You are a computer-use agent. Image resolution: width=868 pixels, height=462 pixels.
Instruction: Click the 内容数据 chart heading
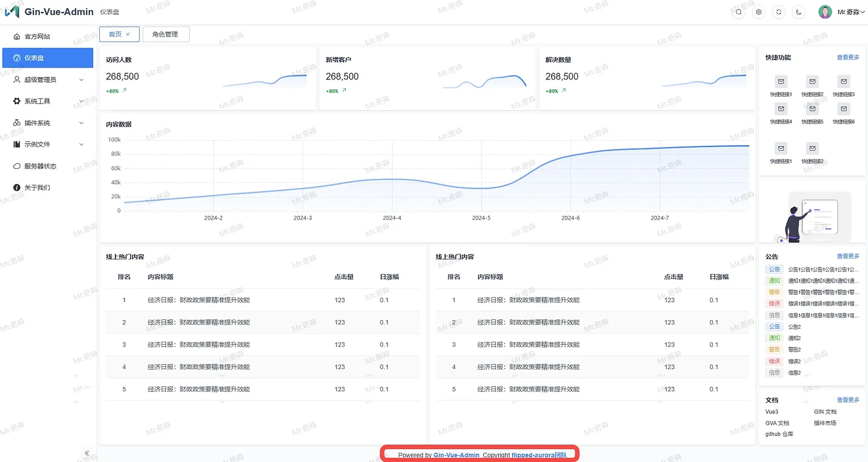[x=118, y=125]
